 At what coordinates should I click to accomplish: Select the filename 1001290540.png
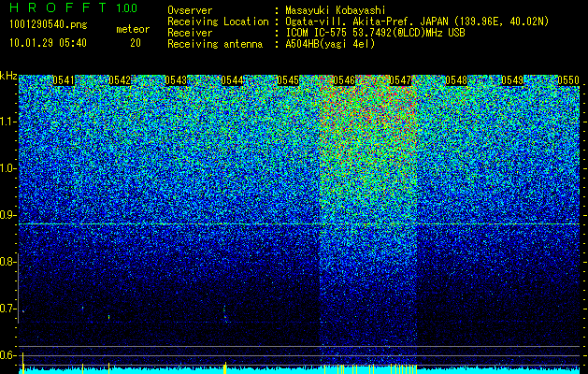49,24
